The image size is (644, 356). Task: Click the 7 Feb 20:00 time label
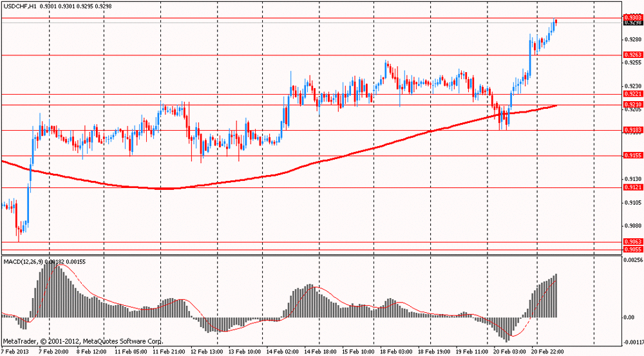pyautogui.click(x=53, y=352)
